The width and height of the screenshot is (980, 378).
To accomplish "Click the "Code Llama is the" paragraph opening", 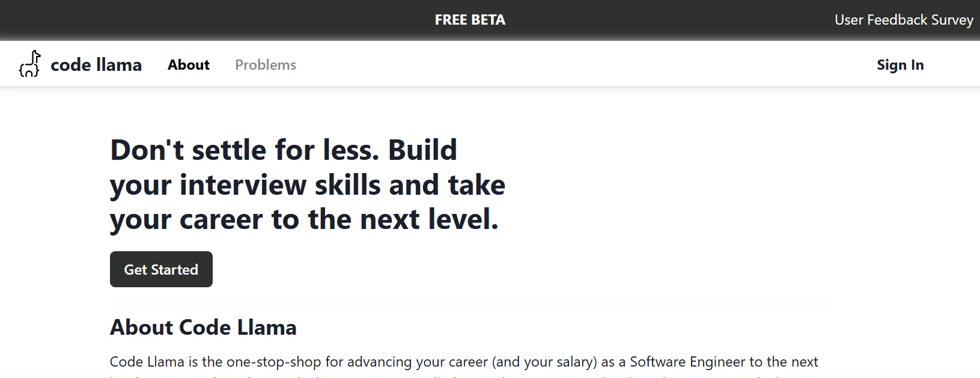I will [x=166, y=362].
